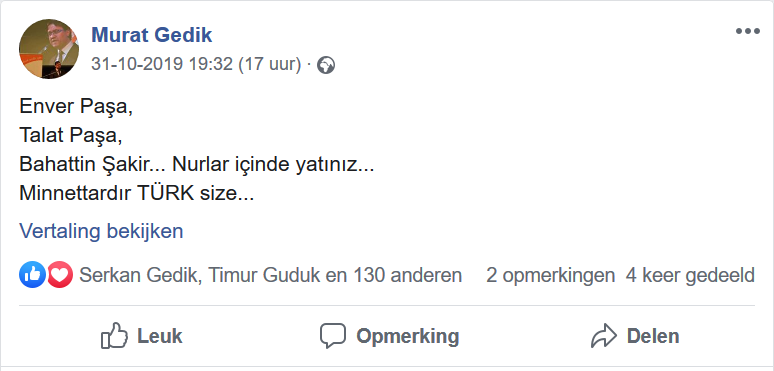Screen dimensions: 774x371
Task: Click the thumbs-up icon beside Leuk
Action: coord(114,335)
